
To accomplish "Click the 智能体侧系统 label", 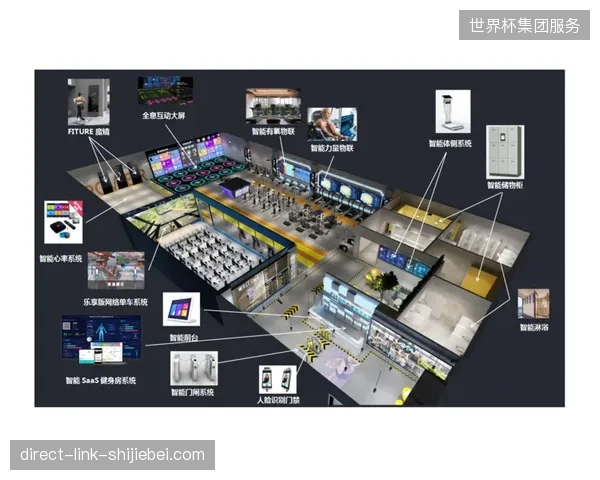I will tap(450, 144).
